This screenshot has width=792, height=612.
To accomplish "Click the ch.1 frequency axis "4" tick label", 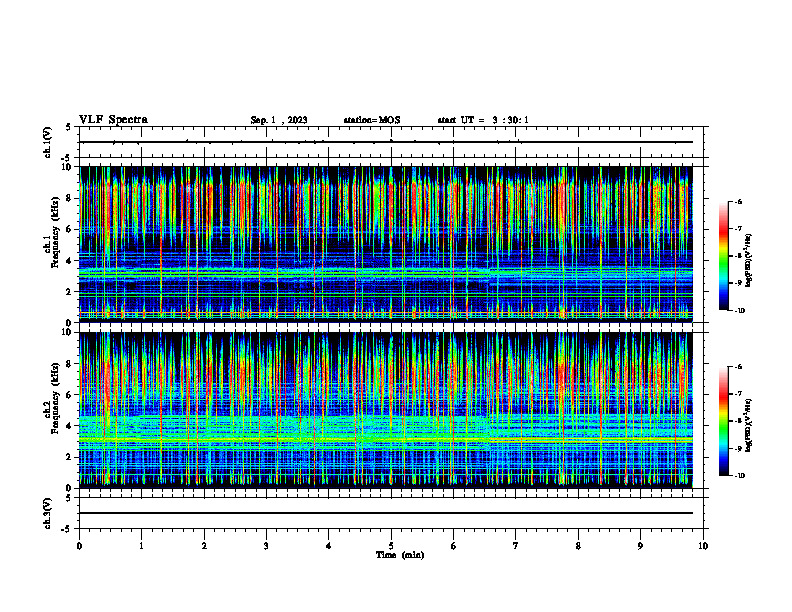I will [x=68, y=261].
